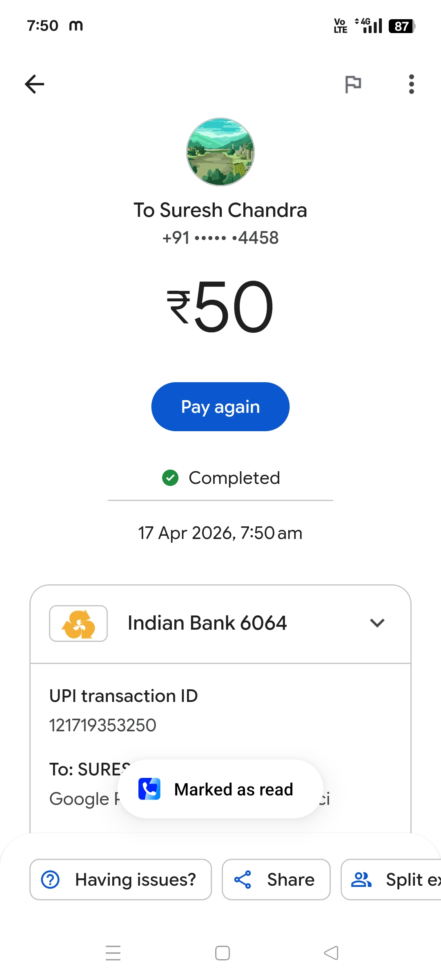441x980 pixels.
Task: Open Having issues? help button
Action: 120,880
